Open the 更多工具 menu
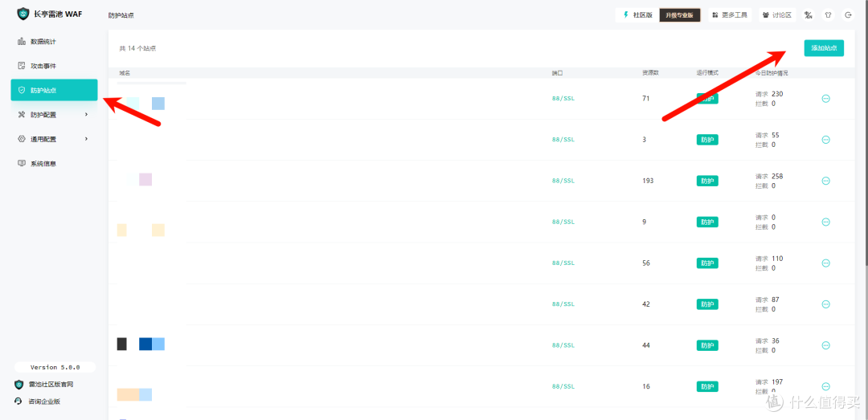 730,14
